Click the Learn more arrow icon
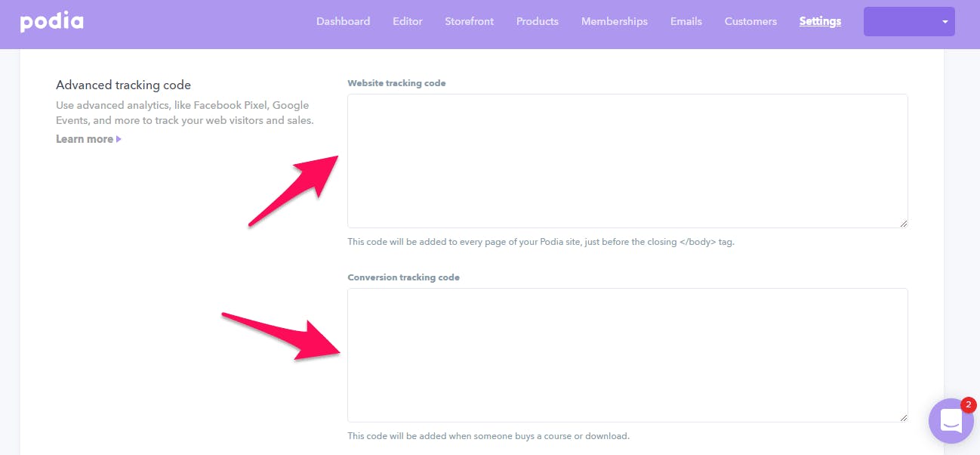 tap(119, 139)
